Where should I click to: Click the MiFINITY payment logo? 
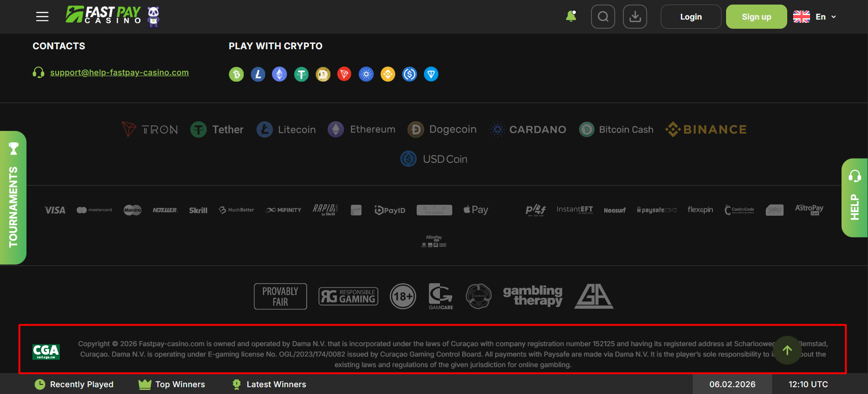point(283,210)
